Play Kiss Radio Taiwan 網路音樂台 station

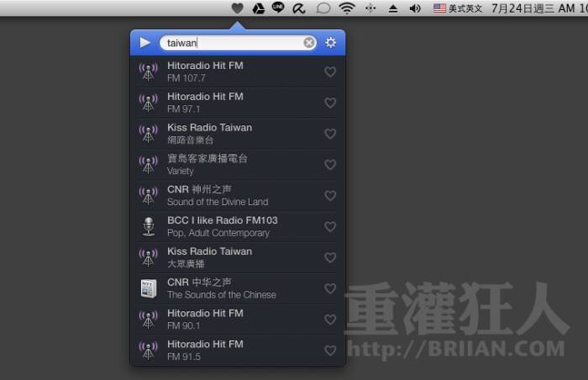(238, 134)
